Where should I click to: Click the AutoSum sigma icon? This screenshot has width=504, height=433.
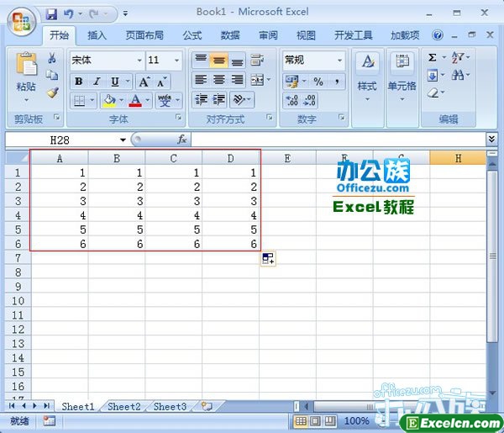[433, 58]
